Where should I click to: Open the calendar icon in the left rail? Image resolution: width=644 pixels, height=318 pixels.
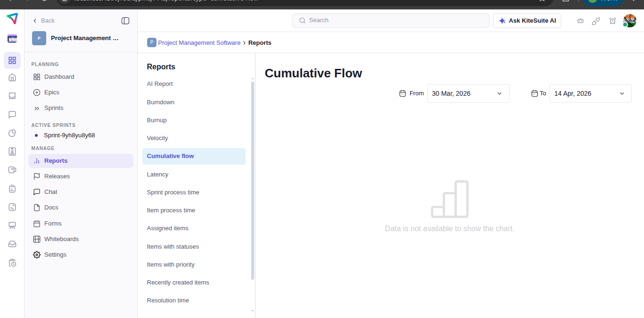tap(12, 39)
